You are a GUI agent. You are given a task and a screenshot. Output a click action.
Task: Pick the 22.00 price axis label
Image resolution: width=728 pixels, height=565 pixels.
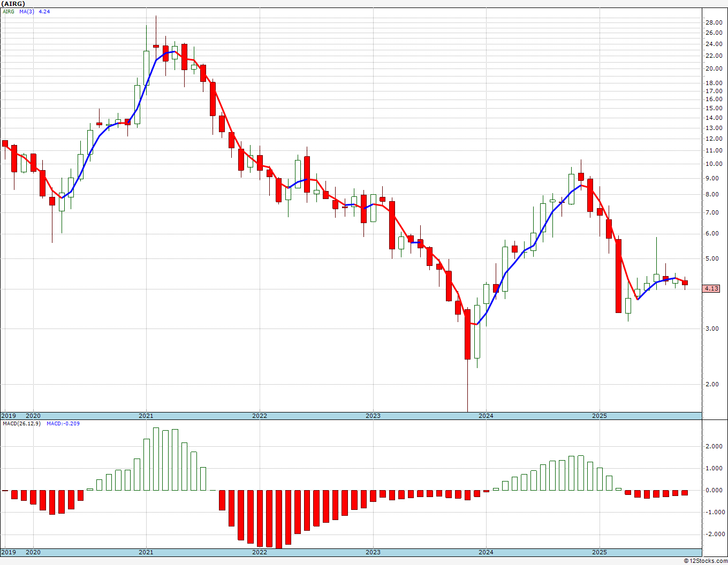[714, 56]
